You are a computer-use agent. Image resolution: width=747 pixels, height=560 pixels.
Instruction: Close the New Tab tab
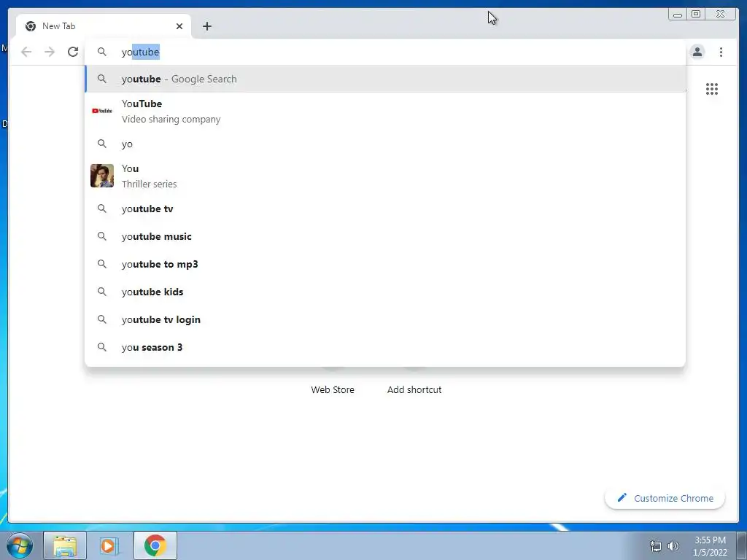click(179, 26)
